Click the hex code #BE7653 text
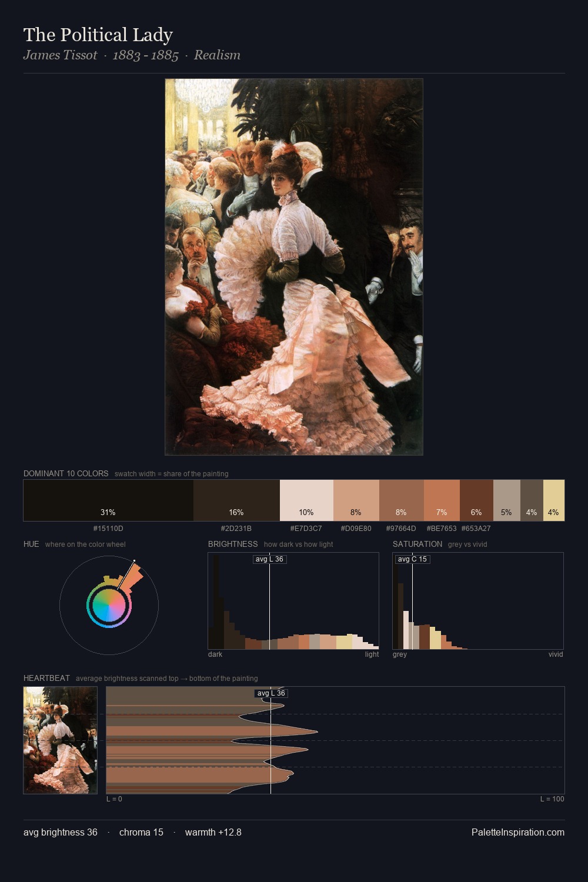 [x=442, y=529]
